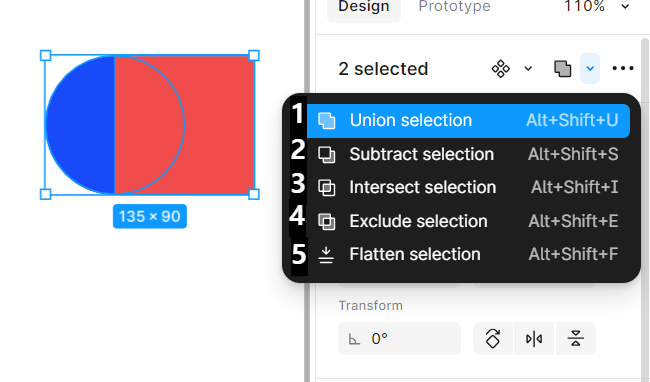Open the 110% zoom dropdown
Screen dimensions: 650x382
pyautogui.click(x=597, y=6)
